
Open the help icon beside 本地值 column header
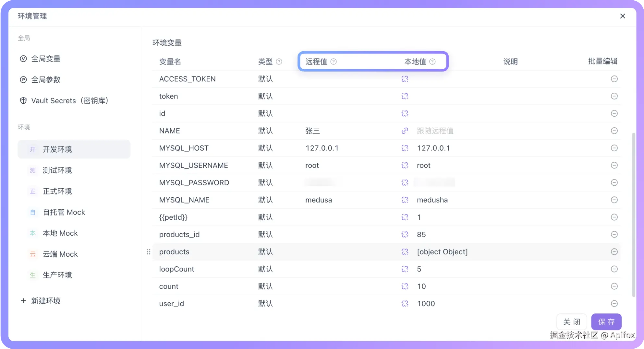click(x=433, y=61)
